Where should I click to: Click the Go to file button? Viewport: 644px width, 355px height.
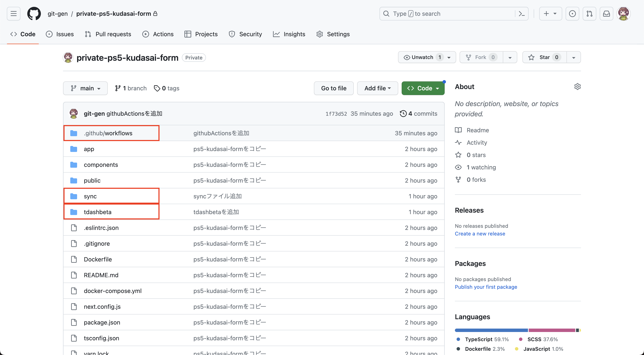click(333, 88)
